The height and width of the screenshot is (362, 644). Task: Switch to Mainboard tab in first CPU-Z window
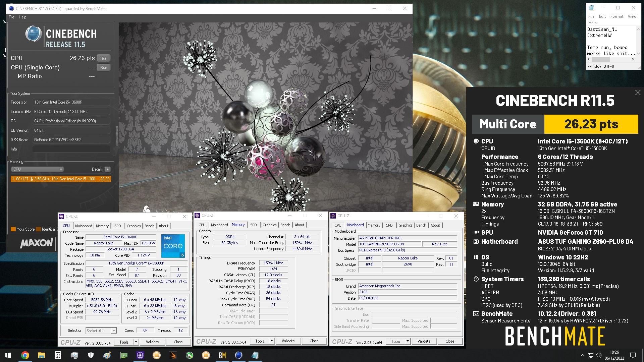point(84,226)
